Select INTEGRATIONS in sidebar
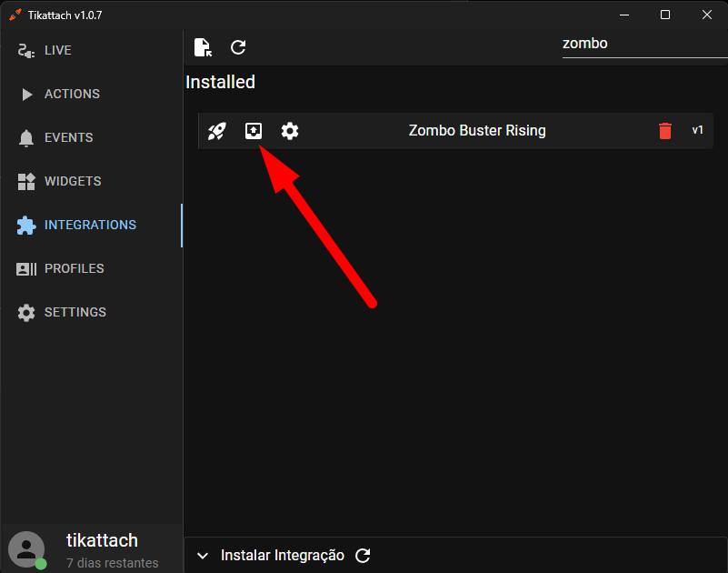728x573 pixels. (91, 225)
